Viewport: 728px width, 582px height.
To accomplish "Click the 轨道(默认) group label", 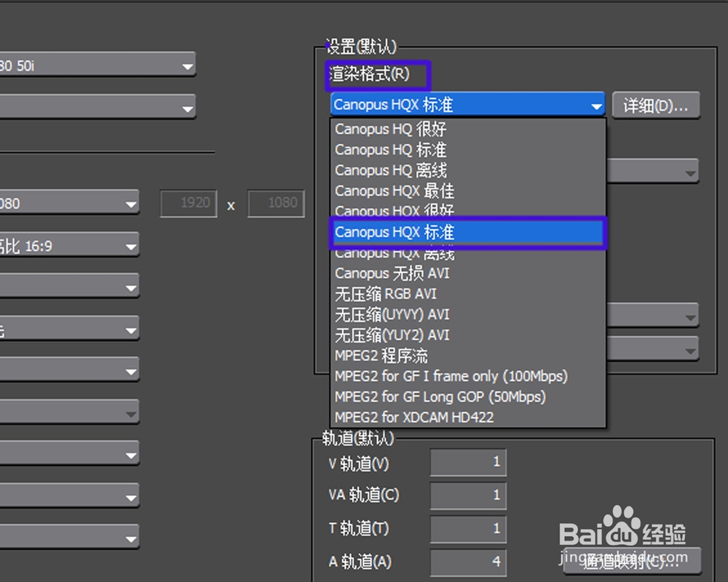I will pos(358,438).
